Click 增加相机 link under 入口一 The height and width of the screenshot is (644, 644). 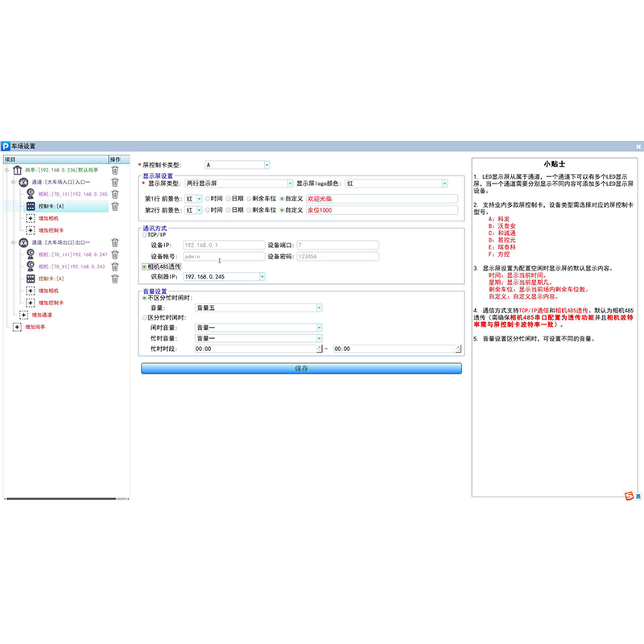point(50,218)
